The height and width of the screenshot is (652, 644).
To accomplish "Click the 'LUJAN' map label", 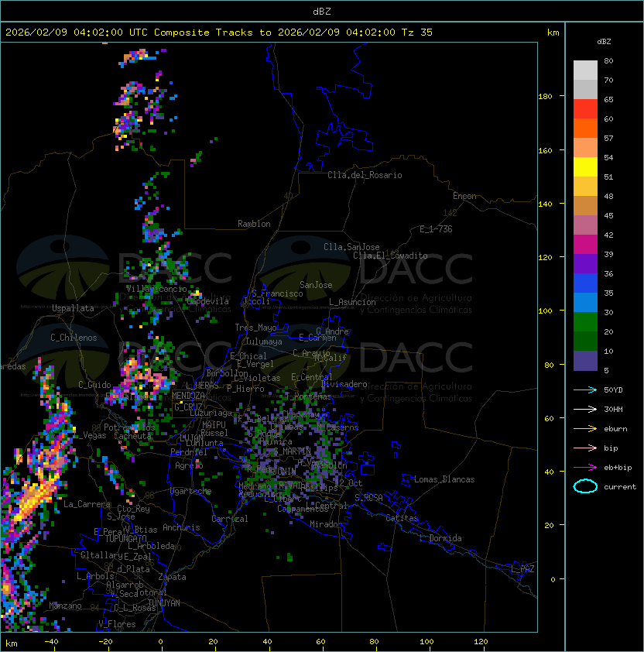I will 191,438.
